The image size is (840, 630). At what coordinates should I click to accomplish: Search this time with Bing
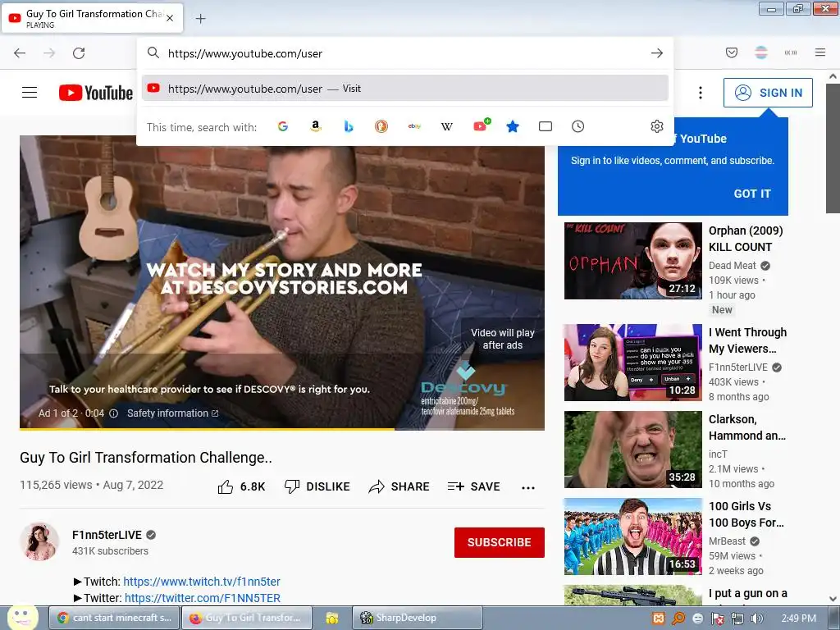pos(348,126)
